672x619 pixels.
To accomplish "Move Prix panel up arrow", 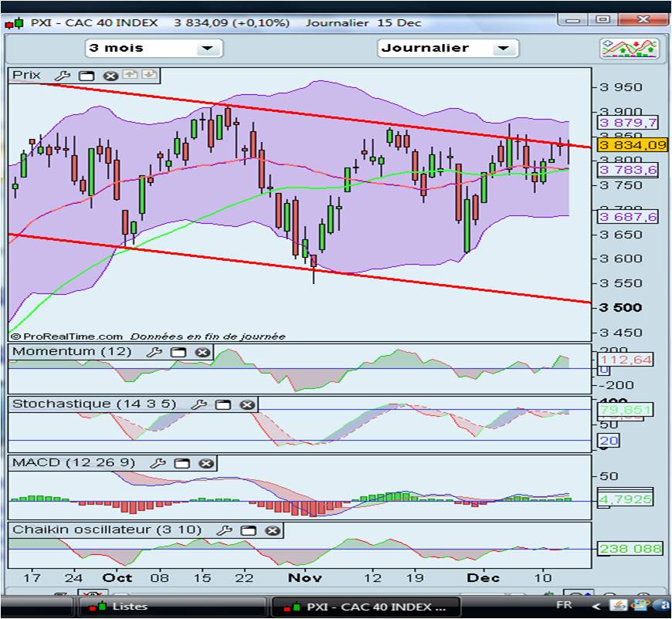I will (130, 75).
